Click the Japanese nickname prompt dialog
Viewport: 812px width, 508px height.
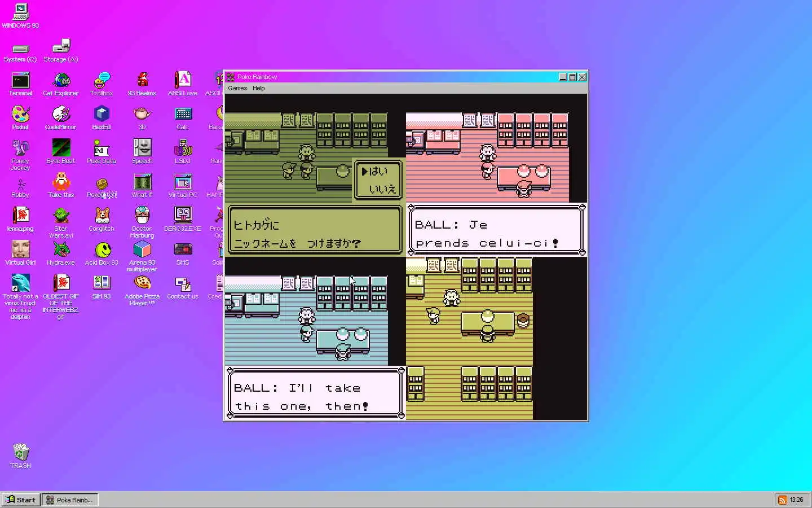(316, 230)
